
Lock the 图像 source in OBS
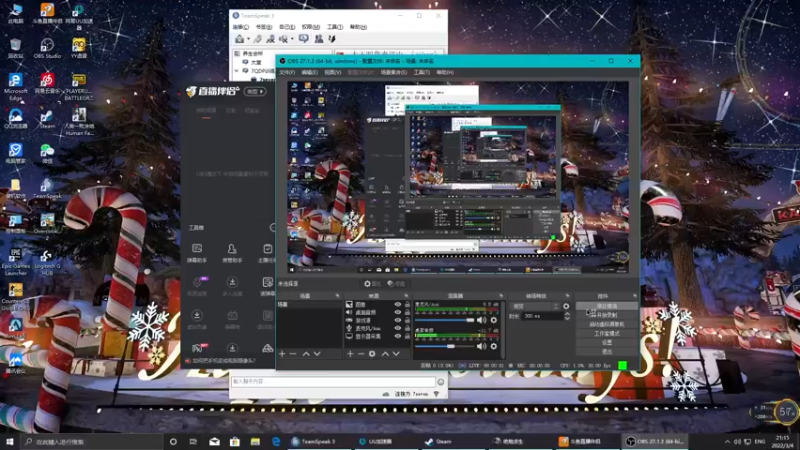click(407, 305)
